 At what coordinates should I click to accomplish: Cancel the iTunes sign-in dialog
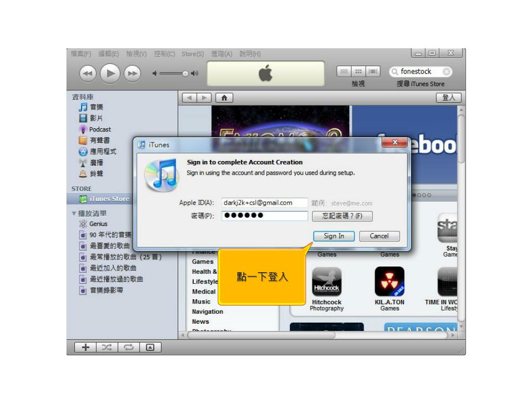pos(379,236)
